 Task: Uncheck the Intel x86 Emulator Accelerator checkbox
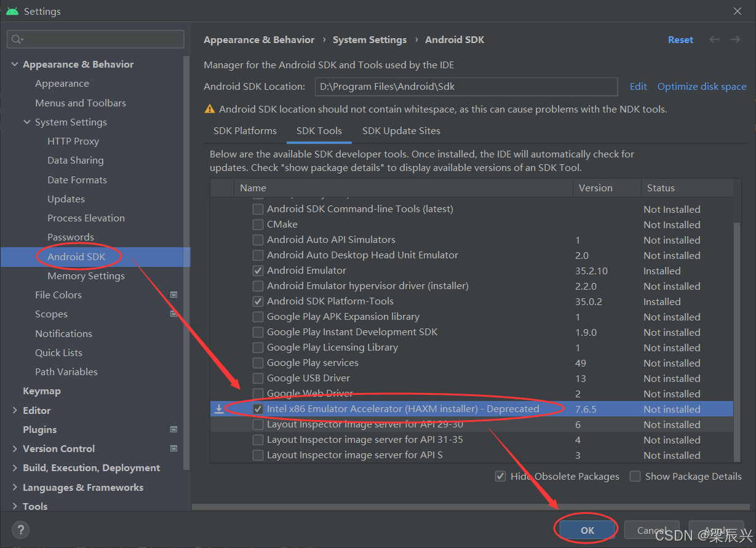pyautogui.click(x=258, y=409)
